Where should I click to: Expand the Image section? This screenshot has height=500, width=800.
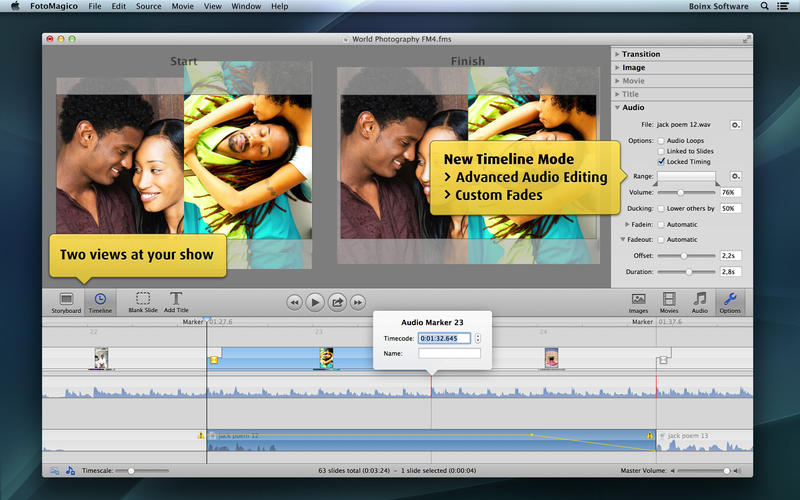[x=633, y=68]
